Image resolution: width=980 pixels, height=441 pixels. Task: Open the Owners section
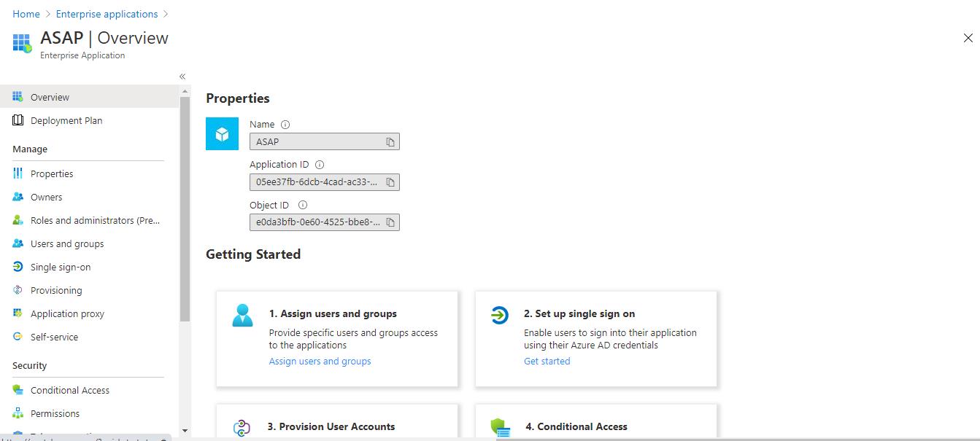pyautogui.click(x=47, y=197)
